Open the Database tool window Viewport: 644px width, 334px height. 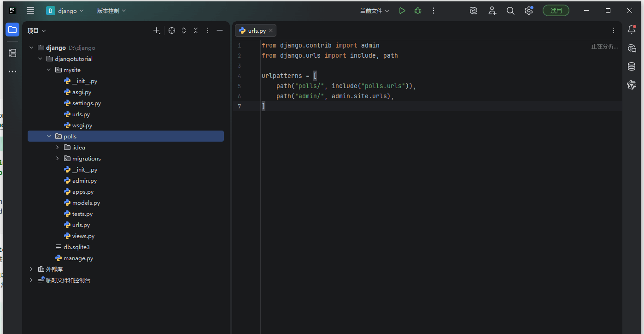[x=632, y=66]
